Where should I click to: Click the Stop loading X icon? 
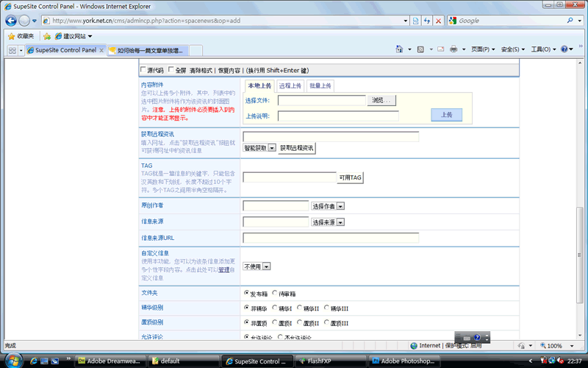(438, 21)
